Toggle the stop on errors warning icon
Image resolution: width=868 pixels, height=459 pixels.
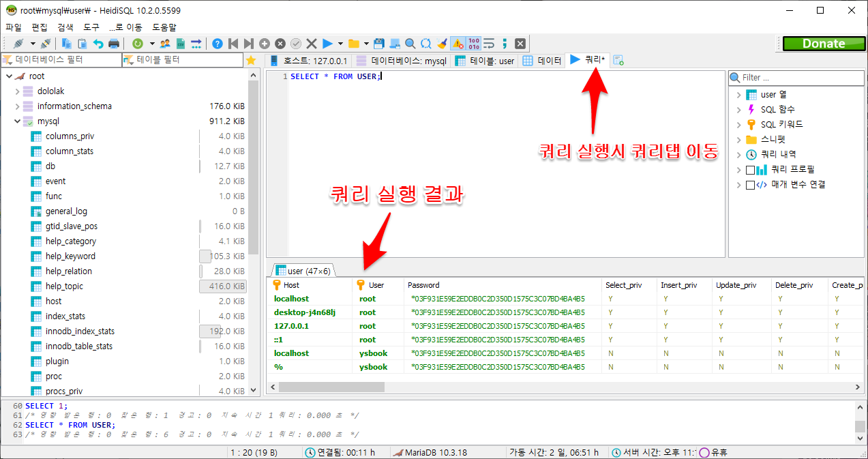pyautogui.click(x=458, y=44)
